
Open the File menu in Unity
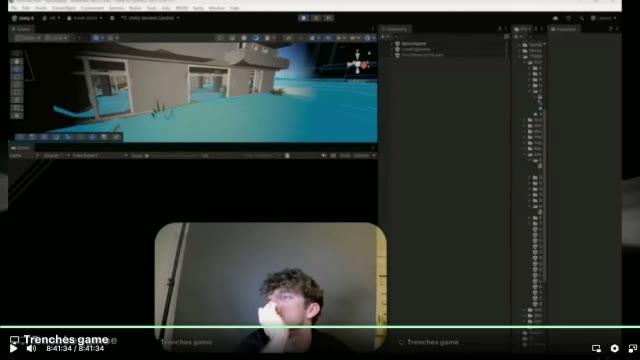click(14, 8)
